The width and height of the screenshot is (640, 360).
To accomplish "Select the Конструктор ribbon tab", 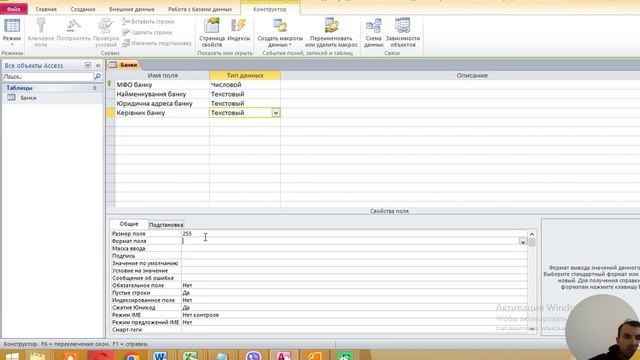I will (270, 9).
